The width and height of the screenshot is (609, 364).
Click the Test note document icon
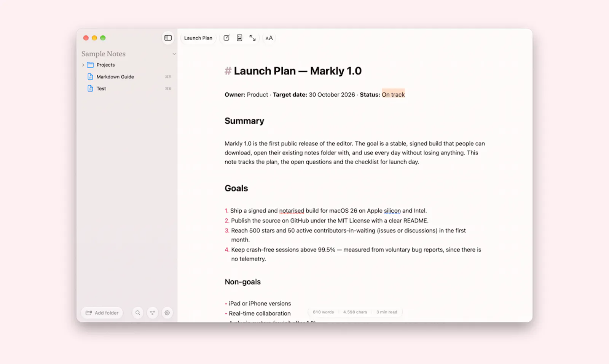(90, 88)
